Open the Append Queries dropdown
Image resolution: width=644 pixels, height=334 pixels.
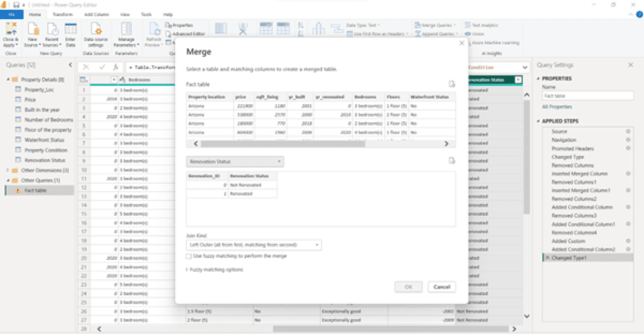point(436,34)
